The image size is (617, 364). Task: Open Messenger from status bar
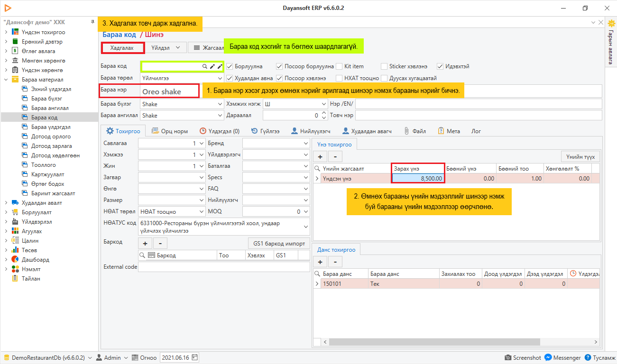[562, 358]
